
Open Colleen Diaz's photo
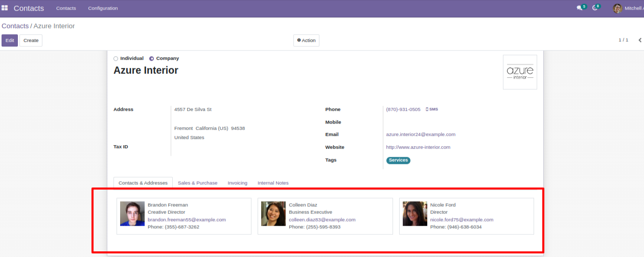(273, 214)
